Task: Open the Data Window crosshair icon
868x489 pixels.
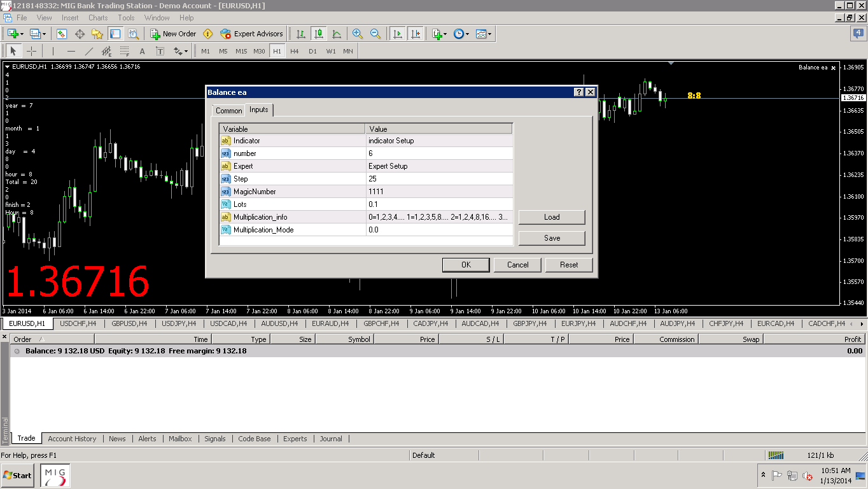Action: [x=80, y=34]
